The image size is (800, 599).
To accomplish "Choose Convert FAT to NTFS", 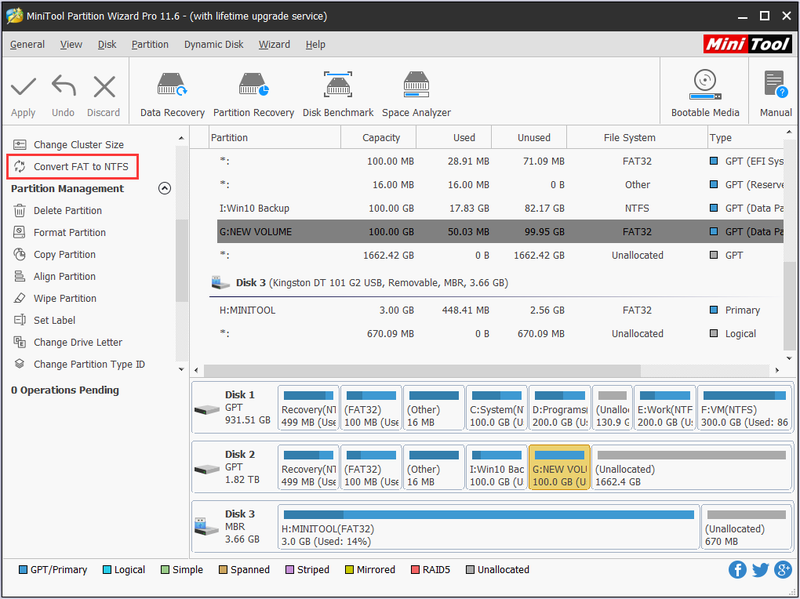I will tap(71, 167).
